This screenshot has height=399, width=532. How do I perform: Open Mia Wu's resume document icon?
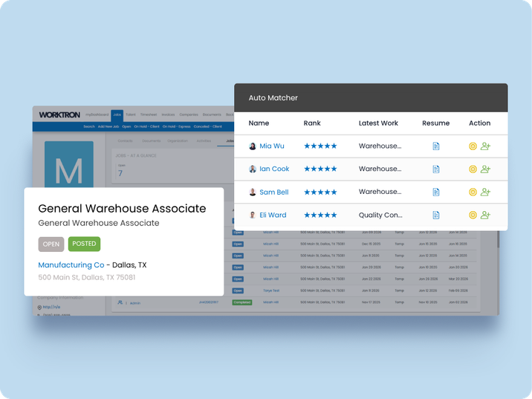pyautogui.click(x=436, y=146)
